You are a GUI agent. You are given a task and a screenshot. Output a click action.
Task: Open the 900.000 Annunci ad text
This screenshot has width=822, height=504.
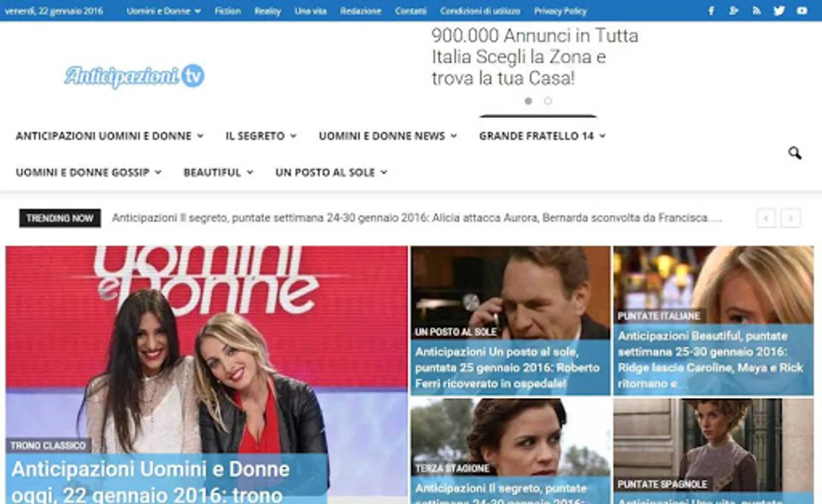[535, 57]
